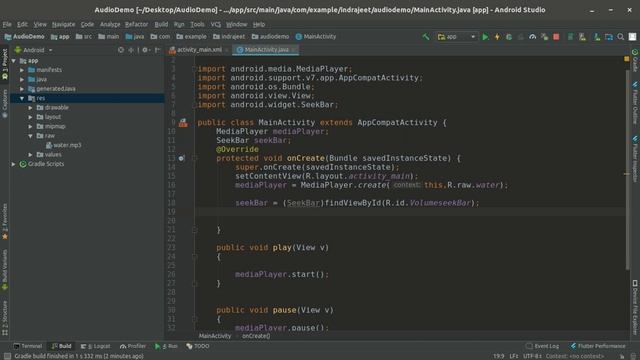Viewport: 640px width, 360px height.
Task: Click the Search Everywhere magnifier icon
Action: click(620, 37)
